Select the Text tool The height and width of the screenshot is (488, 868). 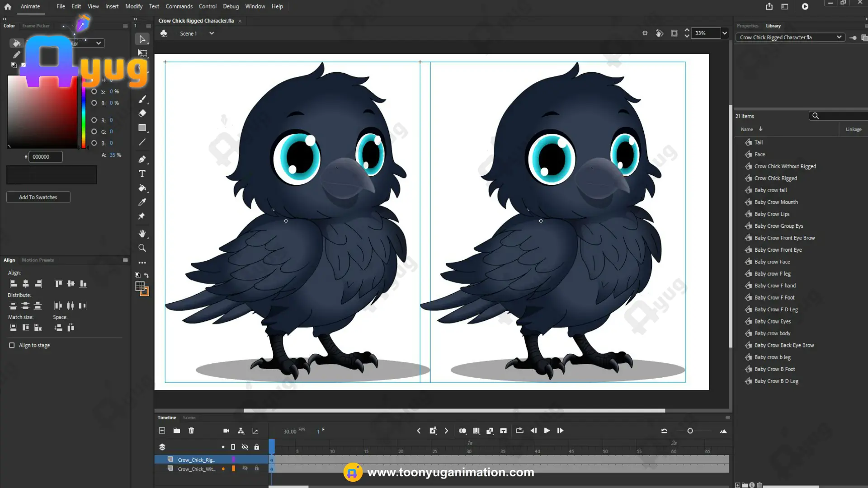click(x=142, y=174)
